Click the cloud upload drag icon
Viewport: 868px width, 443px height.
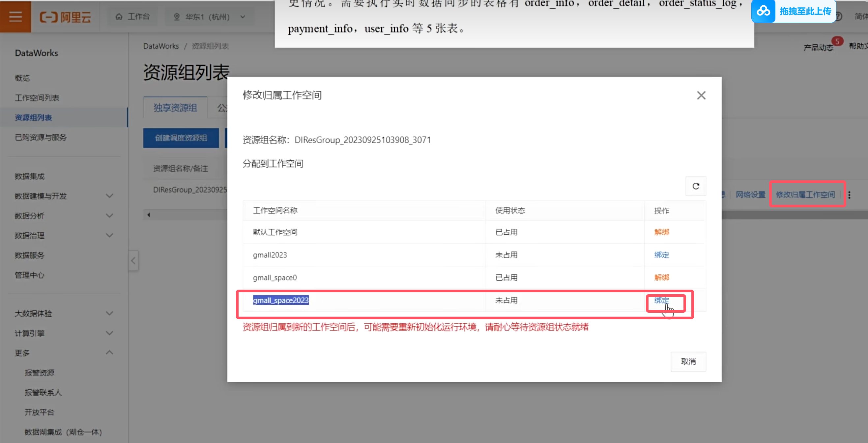763,11
